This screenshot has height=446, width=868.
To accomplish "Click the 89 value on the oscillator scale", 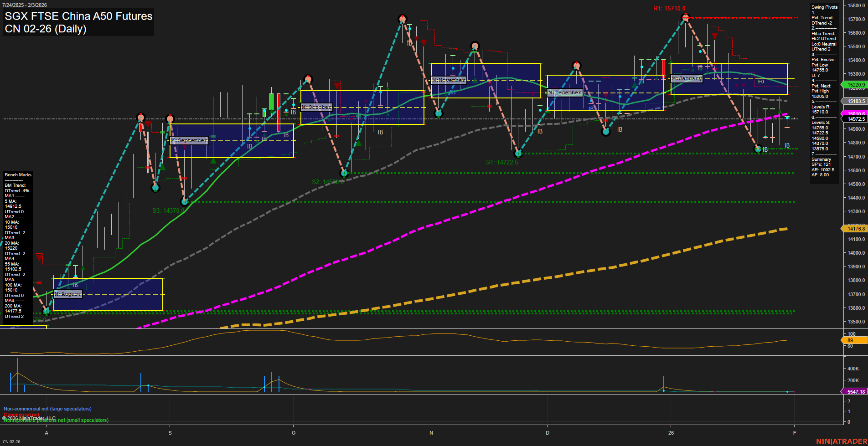I will click(x=851, y=339).
